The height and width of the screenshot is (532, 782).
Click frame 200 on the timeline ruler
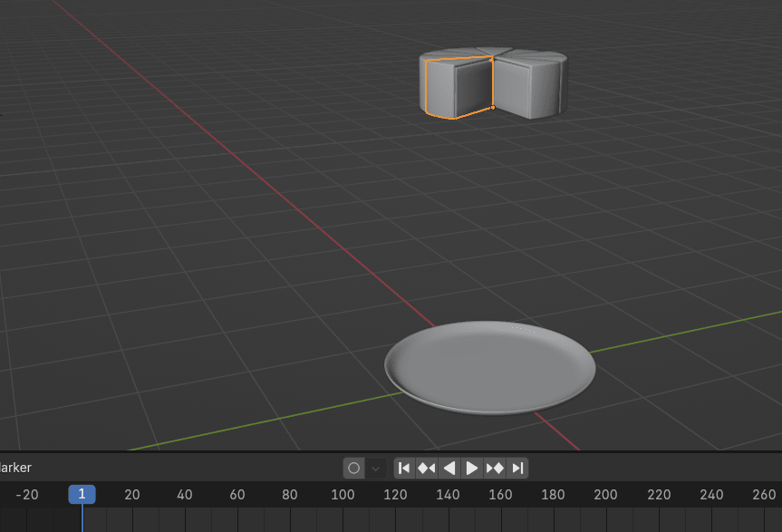pos(605,495)
